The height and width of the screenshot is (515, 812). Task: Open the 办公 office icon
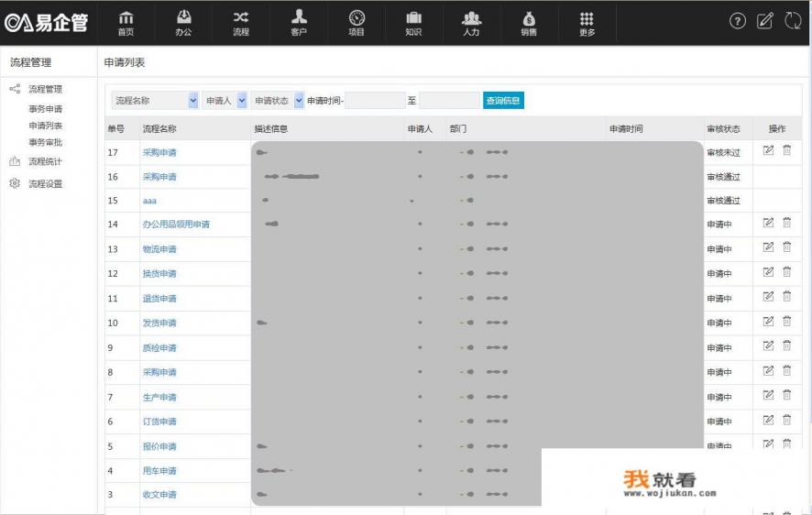(x=183, y=23)
